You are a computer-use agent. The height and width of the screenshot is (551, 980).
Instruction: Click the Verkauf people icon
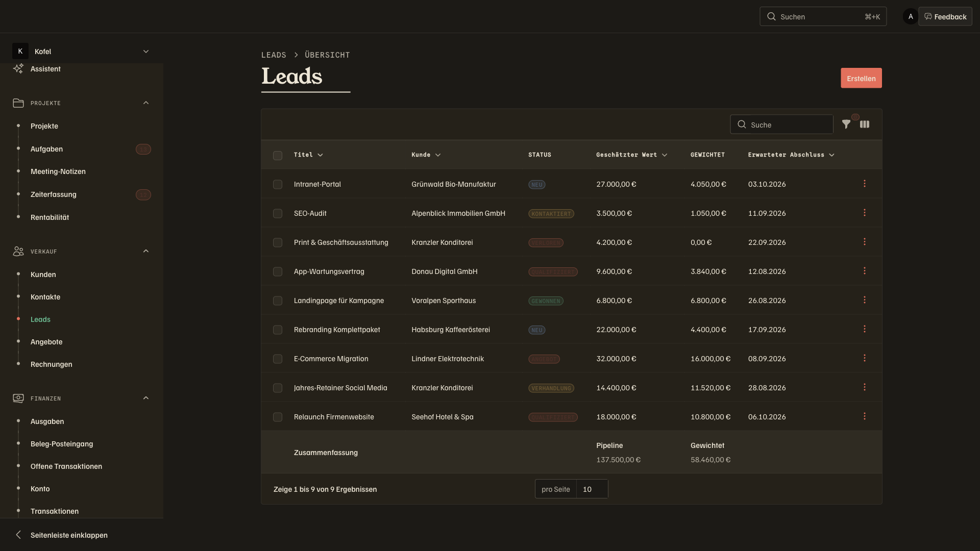click(x=18, y=252)
